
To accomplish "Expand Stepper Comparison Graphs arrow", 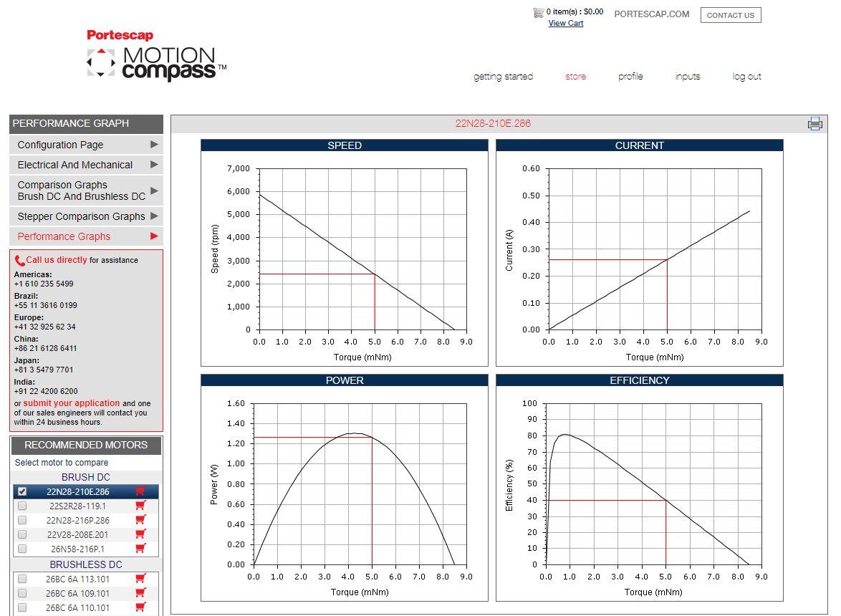I will (155, 216).
